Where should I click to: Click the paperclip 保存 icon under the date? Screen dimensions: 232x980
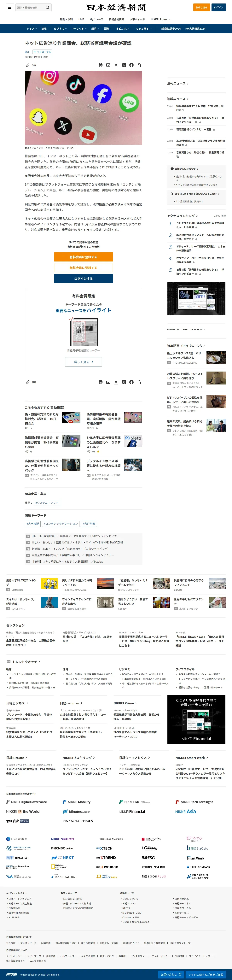click(28, 65)
